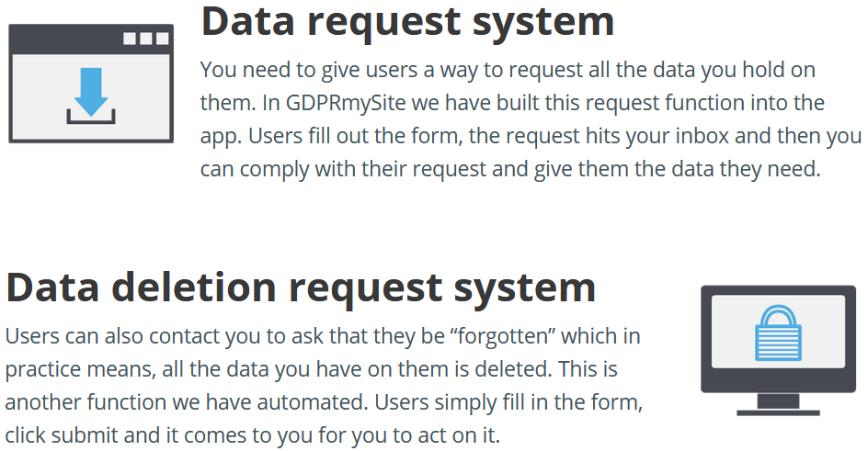Click the text 'another function we have automated'
This screenshot has height=451, width=868.
click(187, 402)
